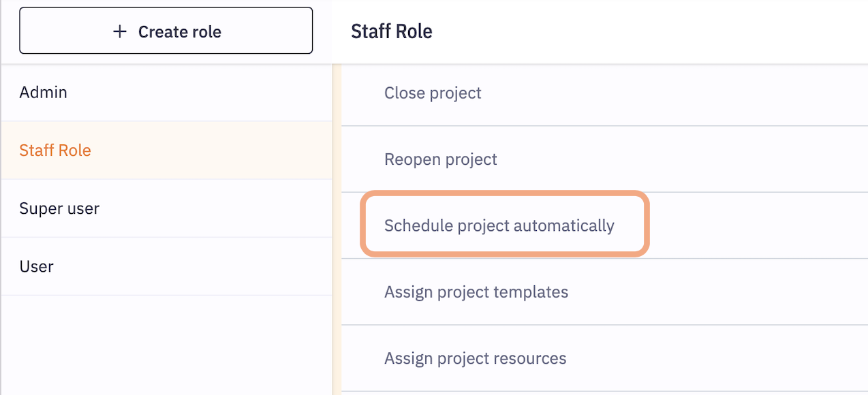Open the Staff Role entry in sidebar
Image resolution: width=868 pixels, height=395 pixels.
(x=55, y=151)
